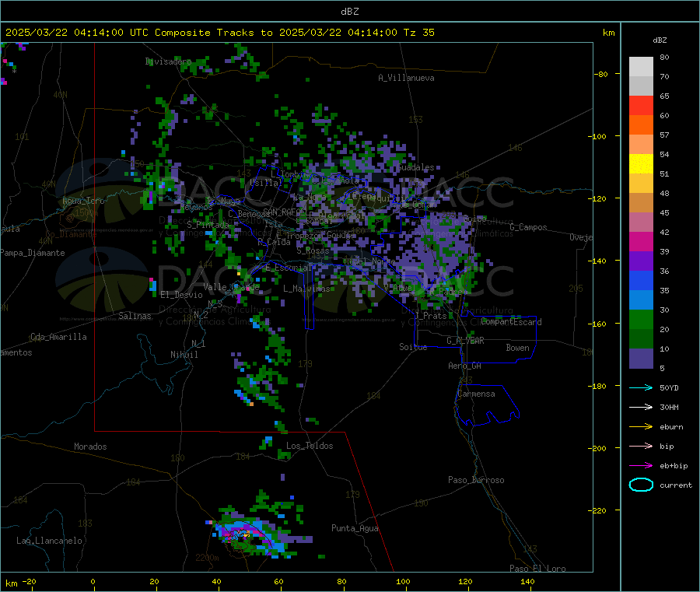The image size is (700, 592).
Task: Click the Salinas map label
Action: click(x=135, y=316)
